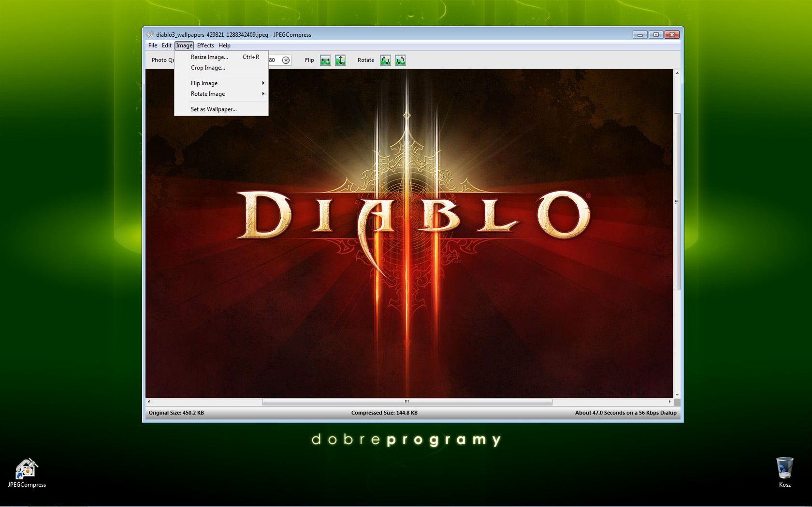Click the scroll up arrow of image view
This screenshot has width=812, height=507.
pyautogui.click(x=677, y=73)
